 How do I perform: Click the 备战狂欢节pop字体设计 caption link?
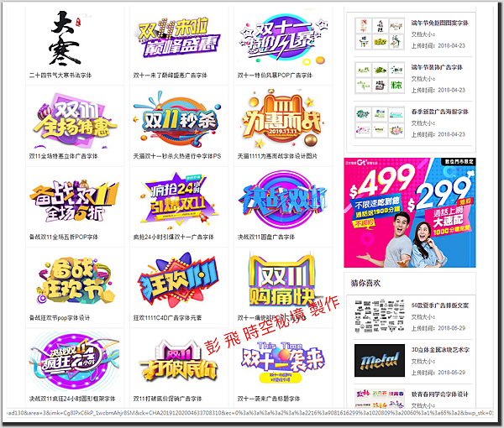pos(60,318)
